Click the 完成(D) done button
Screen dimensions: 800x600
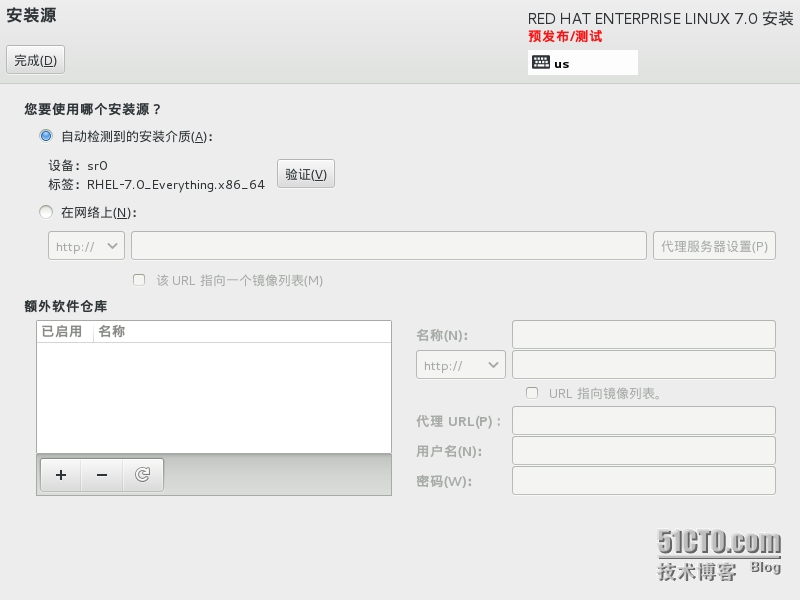point(35,60)
